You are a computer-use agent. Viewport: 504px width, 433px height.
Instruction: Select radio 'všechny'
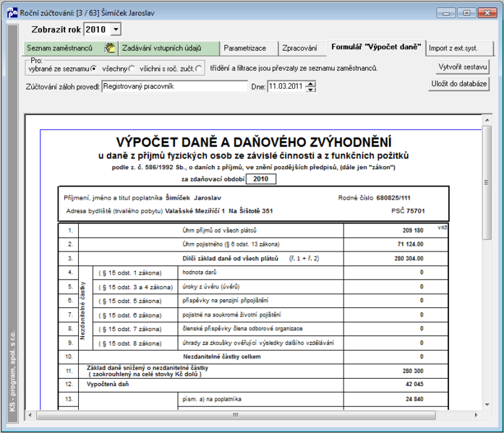pyautogui.click(x=132, y=69)
